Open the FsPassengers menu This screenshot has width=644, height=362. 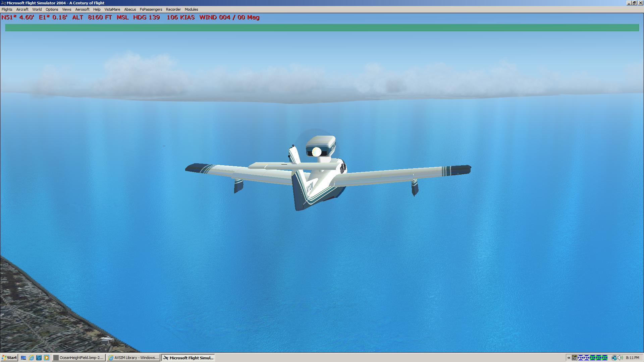(x=151, y=9)
